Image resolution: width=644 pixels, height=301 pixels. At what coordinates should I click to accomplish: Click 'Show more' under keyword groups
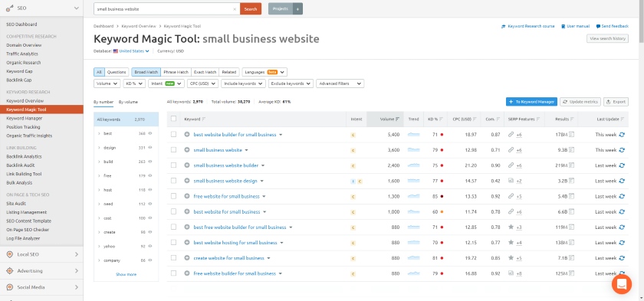pos(126,274)
